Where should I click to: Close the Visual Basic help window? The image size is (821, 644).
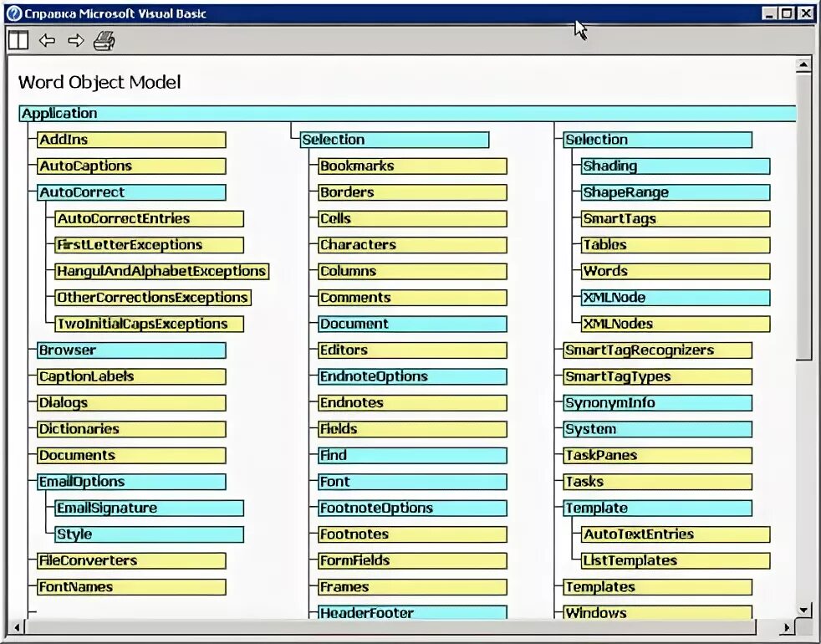tap(806, 13)
